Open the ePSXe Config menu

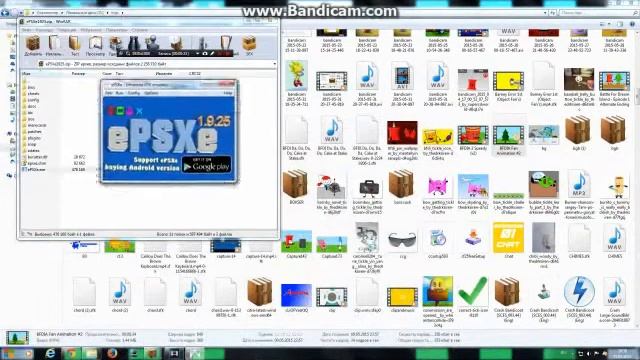click(x=133, y=93)
